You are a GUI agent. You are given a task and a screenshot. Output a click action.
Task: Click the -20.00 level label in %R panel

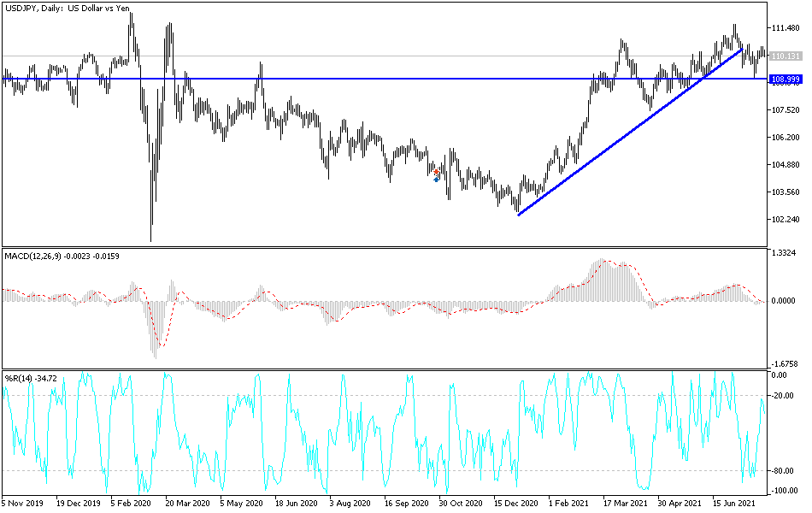coord(781,395)
